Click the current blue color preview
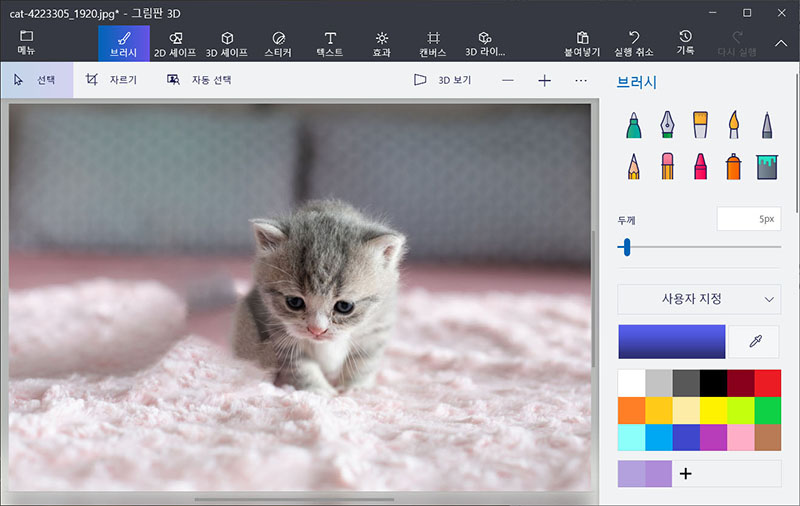 click(x=671, y=341)
